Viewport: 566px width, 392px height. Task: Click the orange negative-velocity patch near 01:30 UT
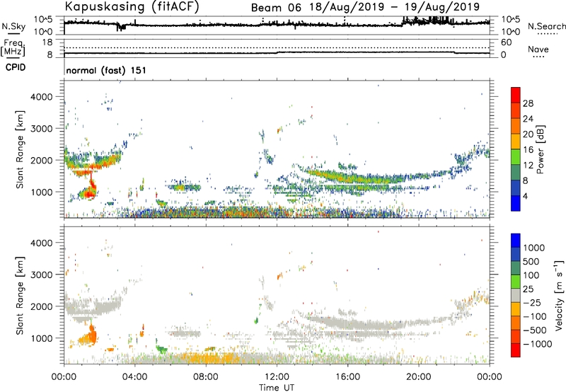(89, 337)
